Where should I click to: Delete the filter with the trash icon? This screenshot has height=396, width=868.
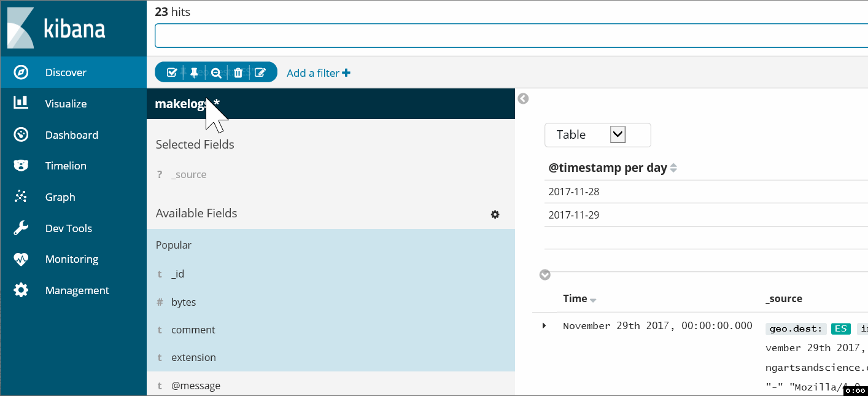point(238,72)
